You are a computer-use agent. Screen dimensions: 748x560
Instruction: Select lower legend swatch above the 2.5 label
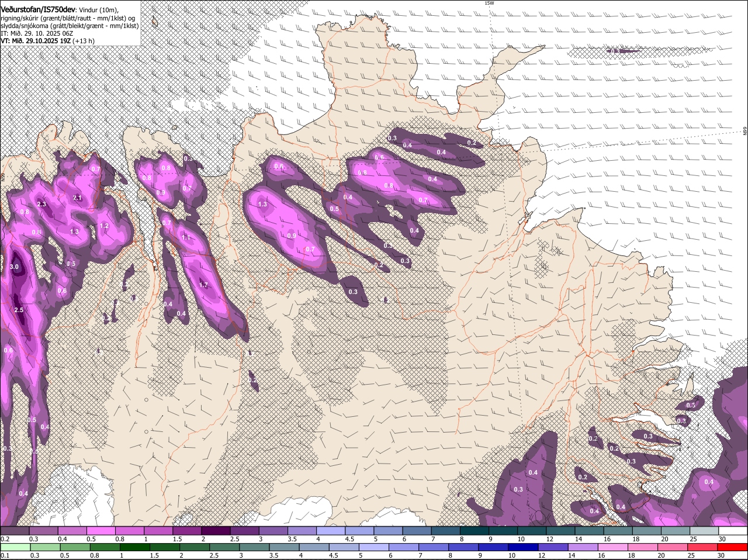[x=225, y=547]
